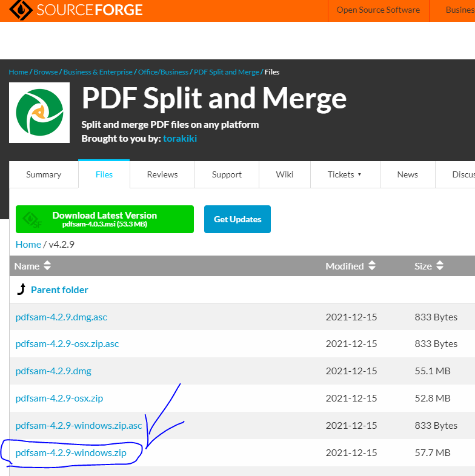The height and width of the screenshot is (476, 475).
Task: Click the 52.8 MB size value
Action: pos(433,398)
